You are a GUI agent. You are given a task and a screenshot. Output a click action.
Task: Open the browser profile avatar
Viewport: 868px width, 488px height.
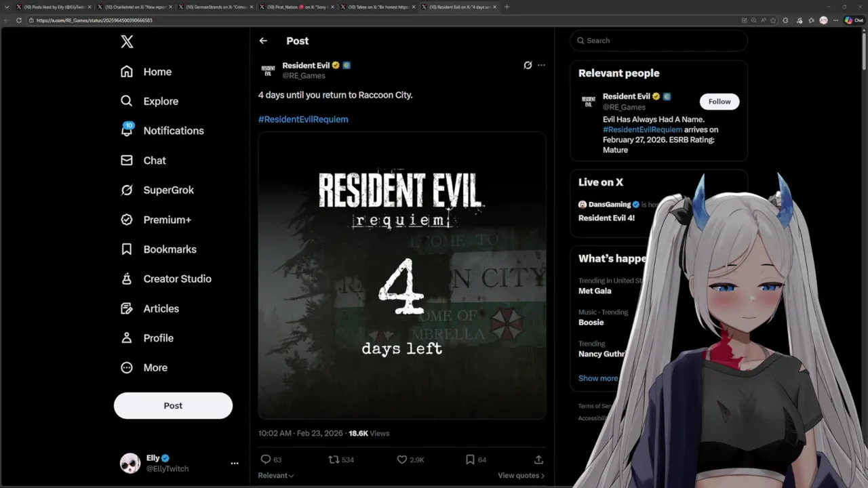823,20
